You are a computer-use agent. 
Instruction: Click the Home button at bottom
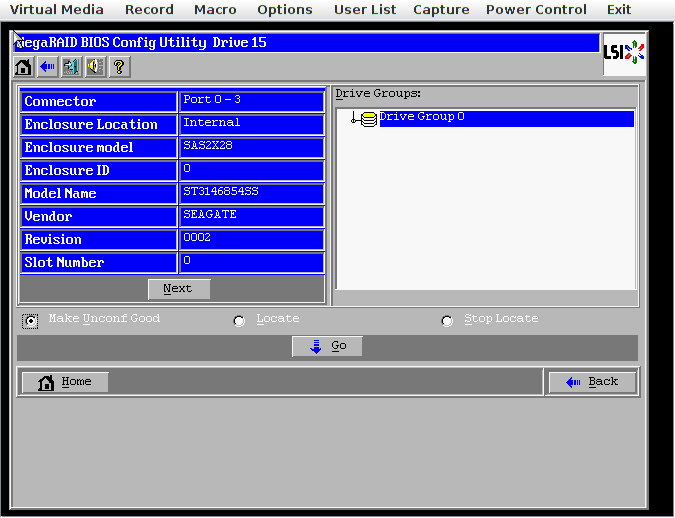click(65, 382)
